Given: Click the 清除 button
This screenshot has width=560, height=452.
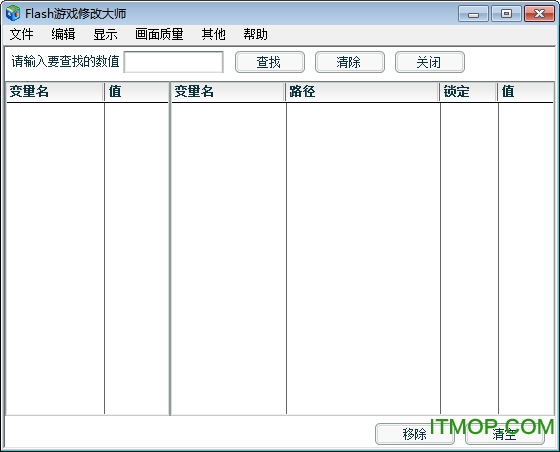Looking at the screenshot, I should 350,62.
